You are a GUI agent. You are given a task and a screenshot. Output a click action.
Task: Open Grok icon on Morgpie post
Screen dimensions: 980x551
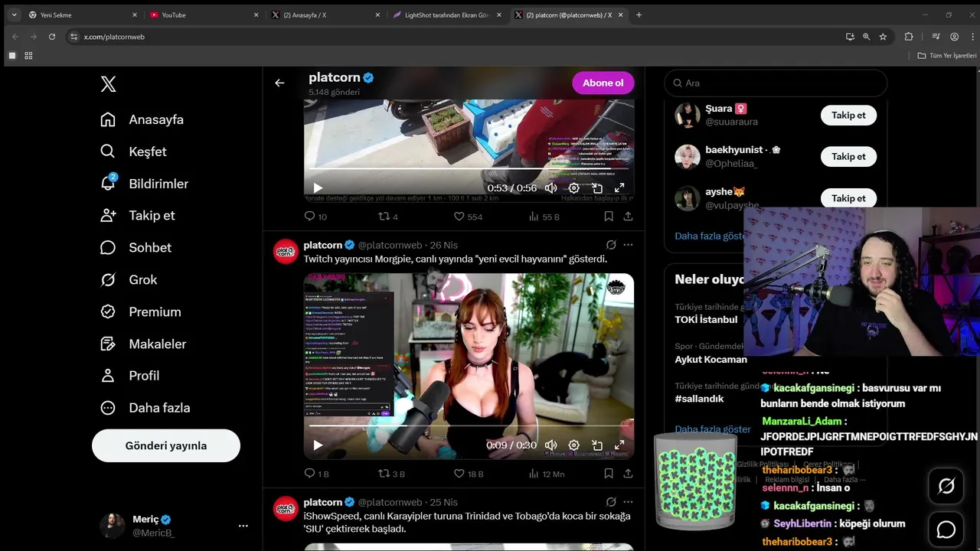pos(611,245)
